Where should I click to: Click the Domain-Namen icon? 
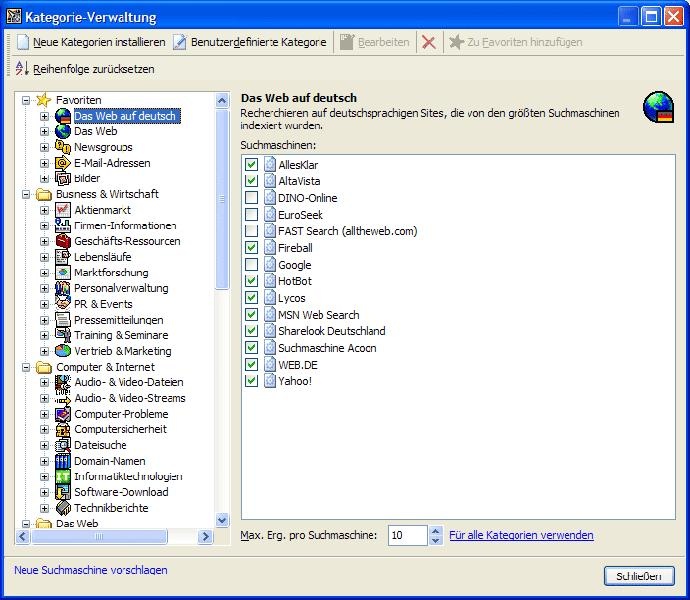click(x=63, y=461)
